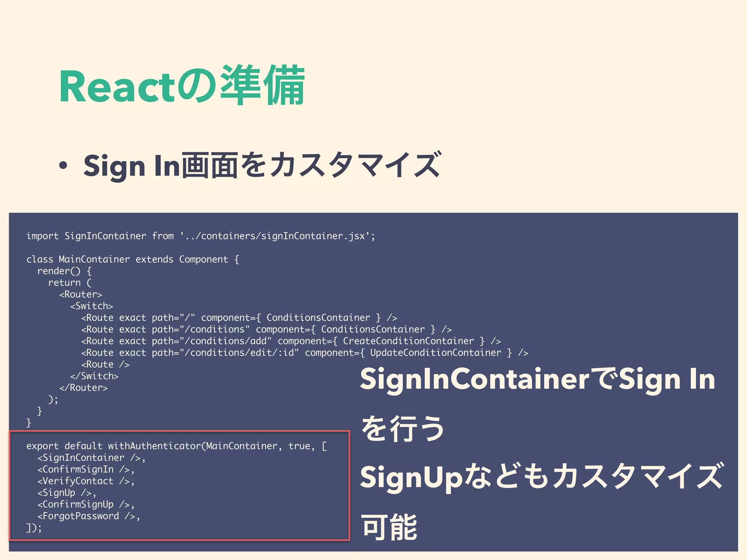Viewport: 747px width, 560px height.
Task: Click the "<ForgotPassword />," line
Action: click(x=89, y=516)
